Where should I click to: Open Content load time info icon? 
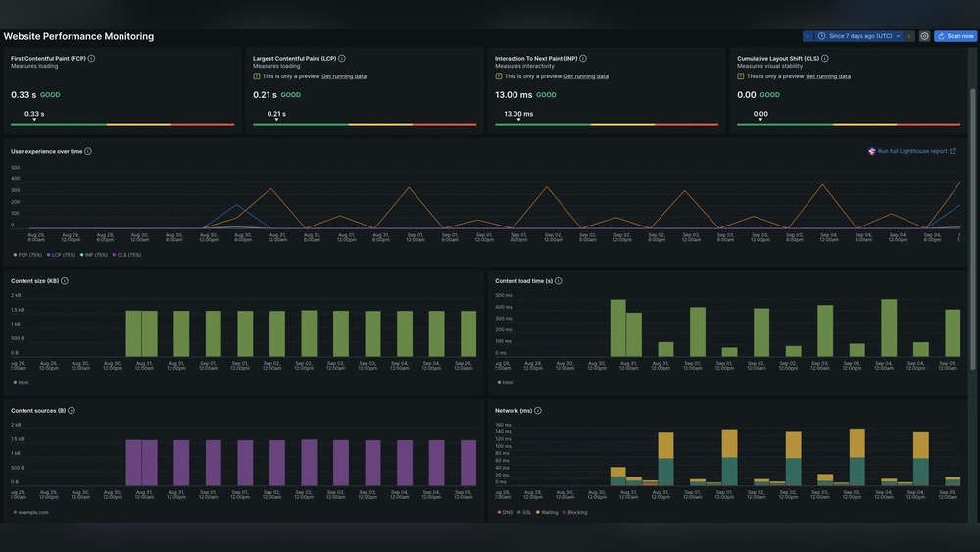pyautogui.click(x=559, y=281)
